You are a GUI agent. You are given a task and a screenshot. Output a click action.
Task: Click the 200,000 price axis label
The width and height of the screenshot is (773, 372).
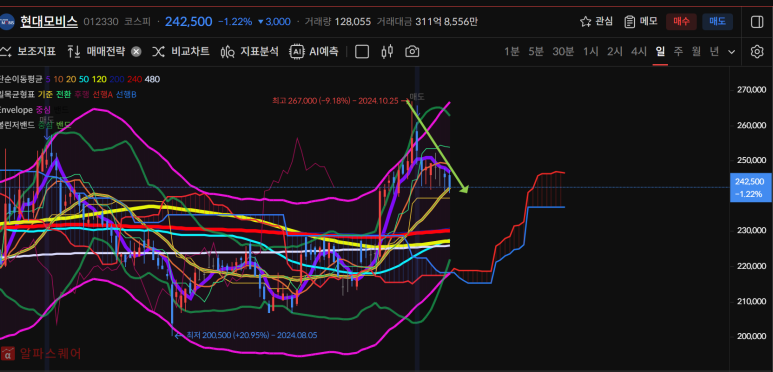click(751, 336)
